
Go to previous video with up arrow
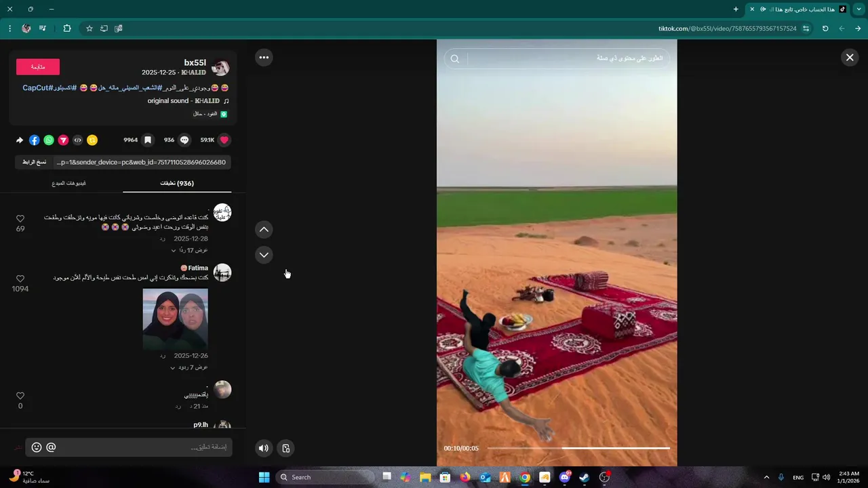coord(264,230)
